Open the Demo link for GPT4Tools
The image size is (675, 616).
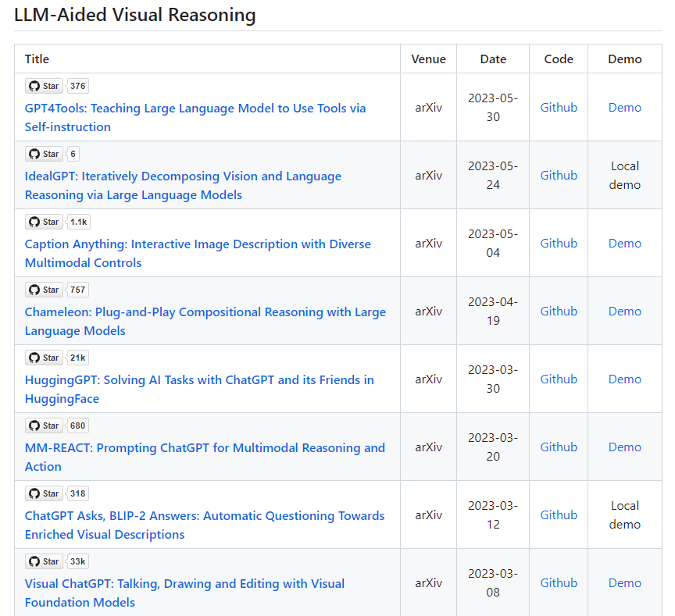(x=625, y=108)
